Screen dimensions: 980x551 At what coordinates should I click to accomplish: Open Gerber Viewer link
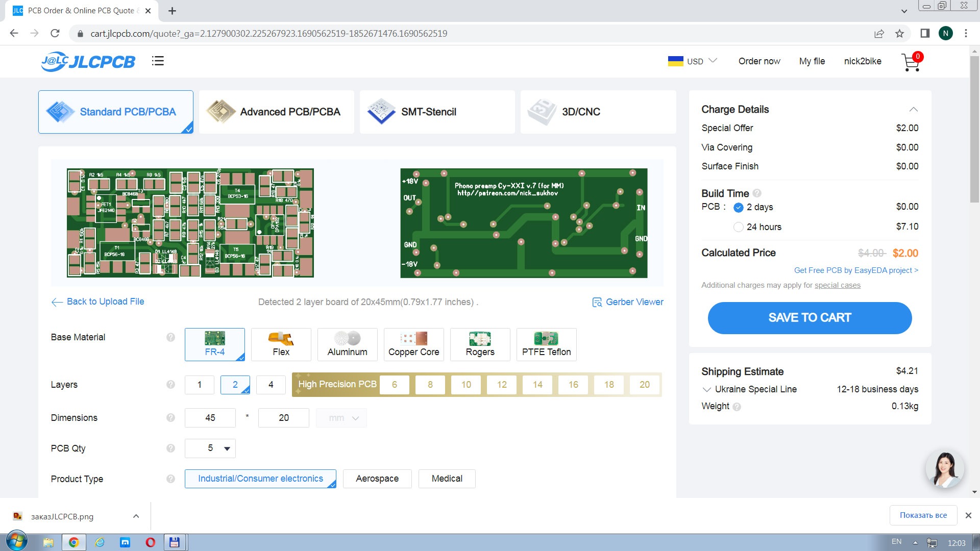point(628,302)
